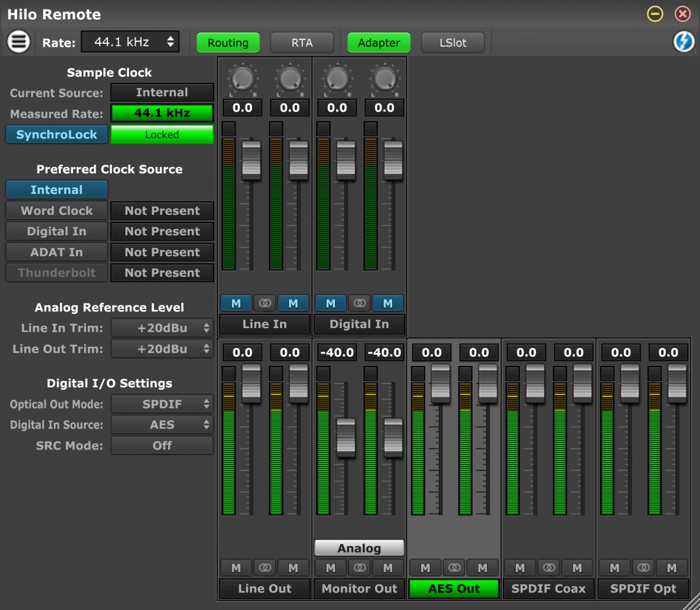Toggle the SynchroLock button
The height and width of the screenshot is (610, 700).
(57, 134)
